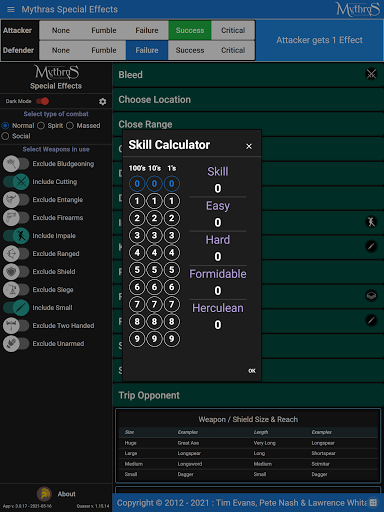Click the crossed-swords icon on Bleed row
Viewport: 384px width, 512px height.
click(371, 74)
